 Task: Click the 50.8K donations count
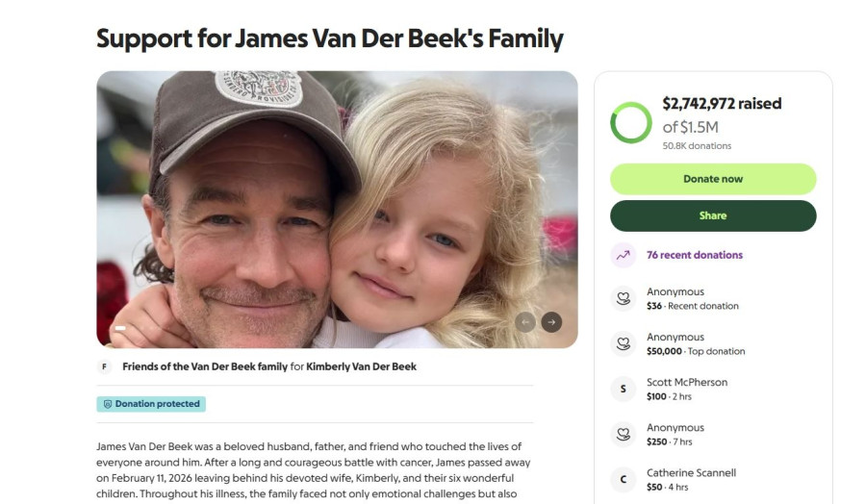[x=697, y=146]
